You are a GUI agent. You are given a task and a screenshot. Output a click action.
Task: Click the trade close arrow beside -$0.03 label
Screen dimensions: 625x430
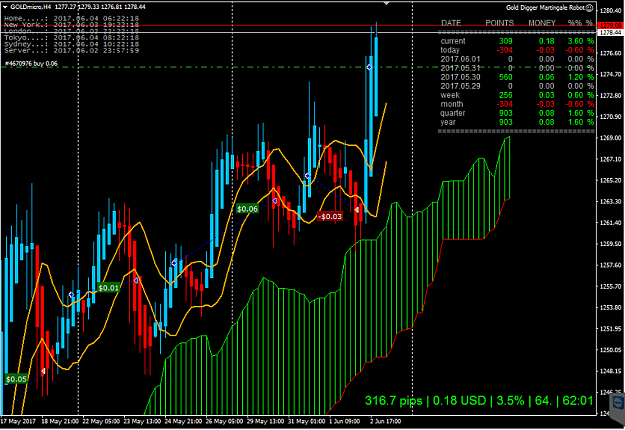point(357,210)
